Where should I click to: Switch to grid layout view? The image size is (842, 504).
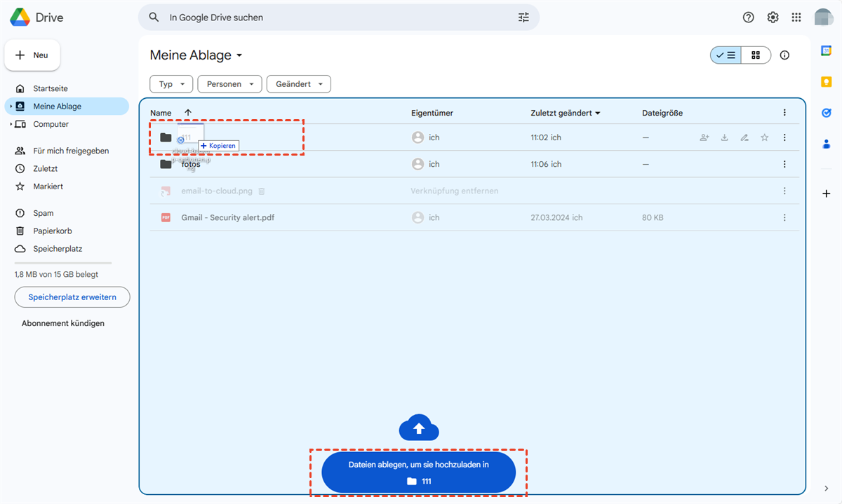coord(756,55)
